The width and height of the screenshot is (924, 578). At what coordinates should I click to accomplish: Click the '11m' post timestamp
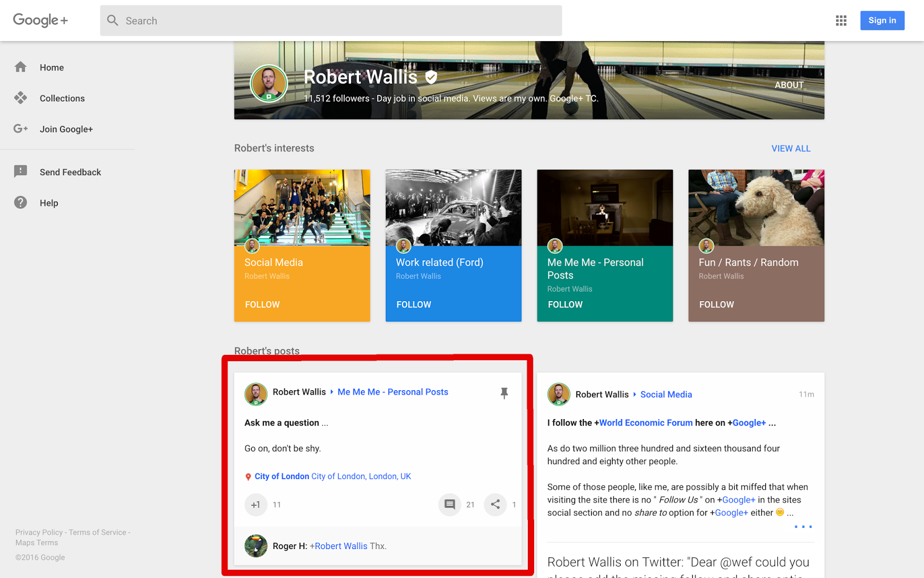click(806, 394)
